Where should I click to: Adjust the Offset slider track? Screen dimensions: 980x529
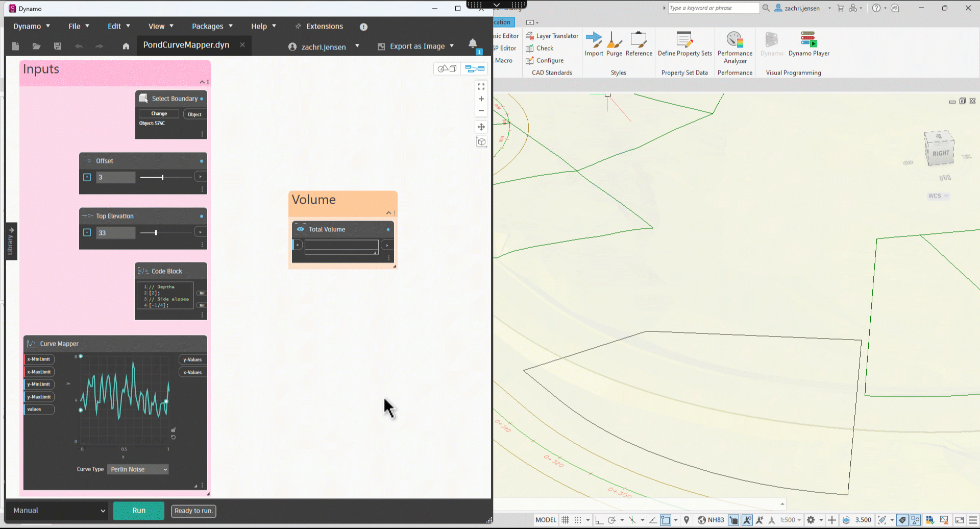166,177
